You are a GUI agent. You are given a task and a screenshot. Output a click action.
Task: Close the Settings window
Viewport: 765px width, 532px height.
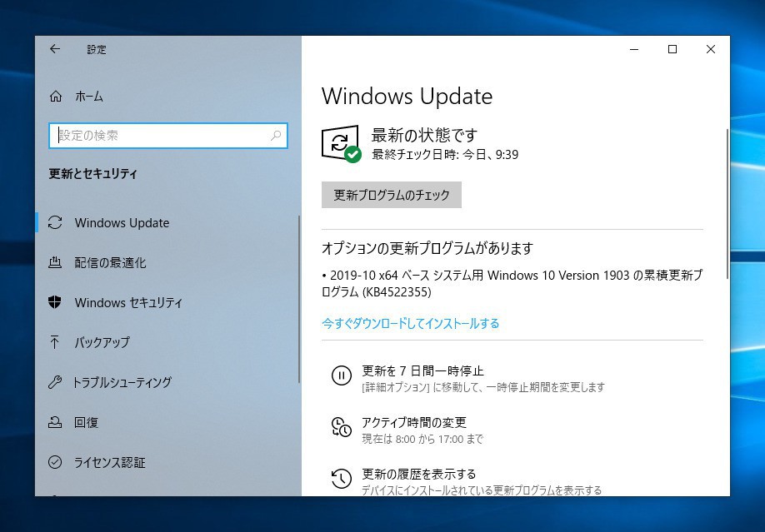pyautogui.click(x=711, y=49)
